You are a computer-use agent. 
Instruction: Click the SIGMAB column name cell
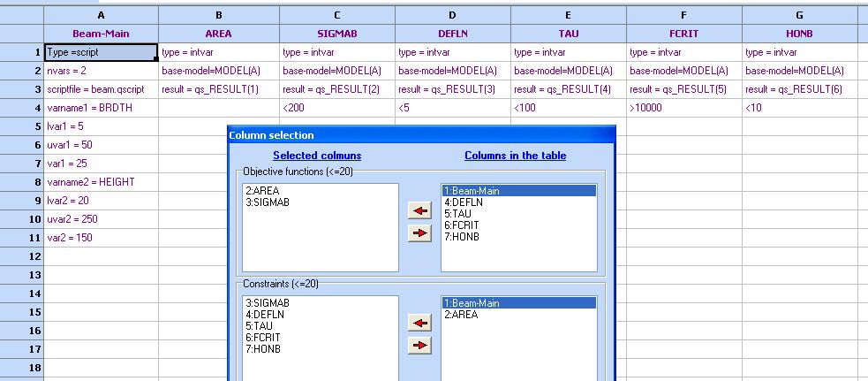point(336,33)
